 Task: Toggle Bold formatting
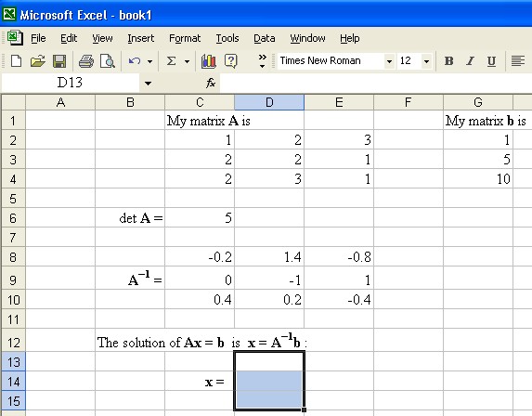pos(448,61)
